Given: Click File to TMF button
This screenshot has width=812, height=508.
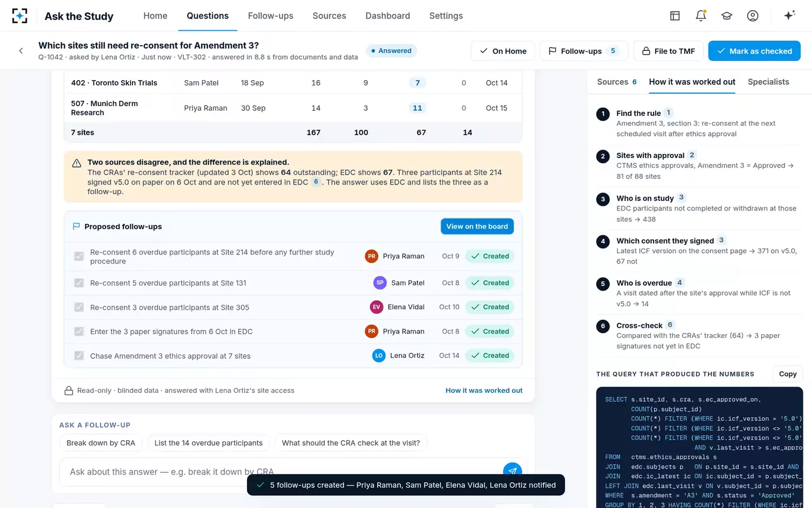Looking at the screenshot, I should pos(668,51).
